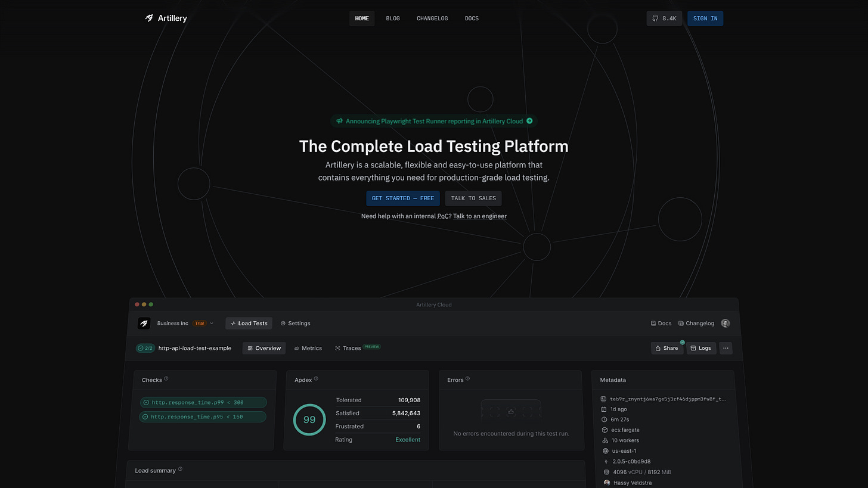Click the SIGN IN button
868x488 pixels.
705,18
